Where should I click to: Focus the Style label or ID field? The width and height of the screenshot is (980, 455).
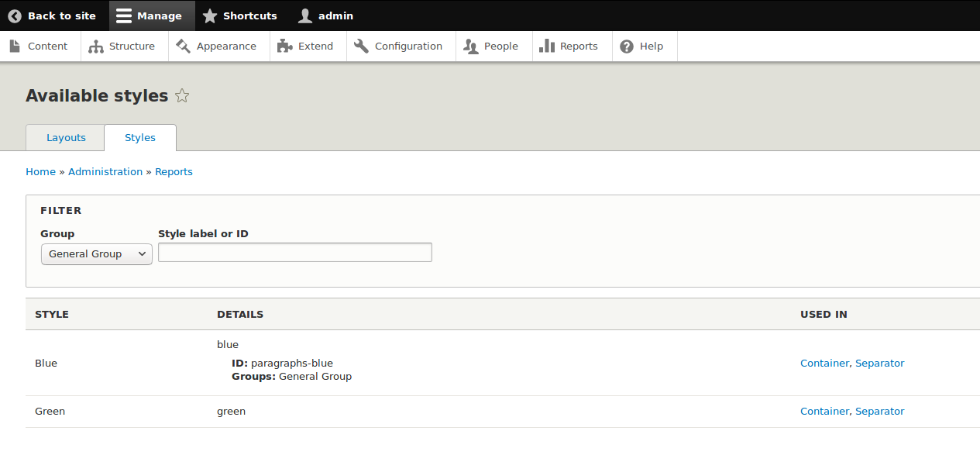295,252
